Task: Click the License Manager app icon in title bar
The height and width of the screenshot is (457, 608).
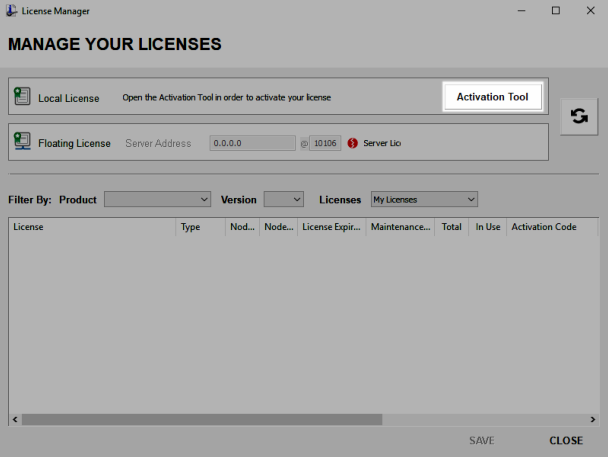Action: pos(11,10)
